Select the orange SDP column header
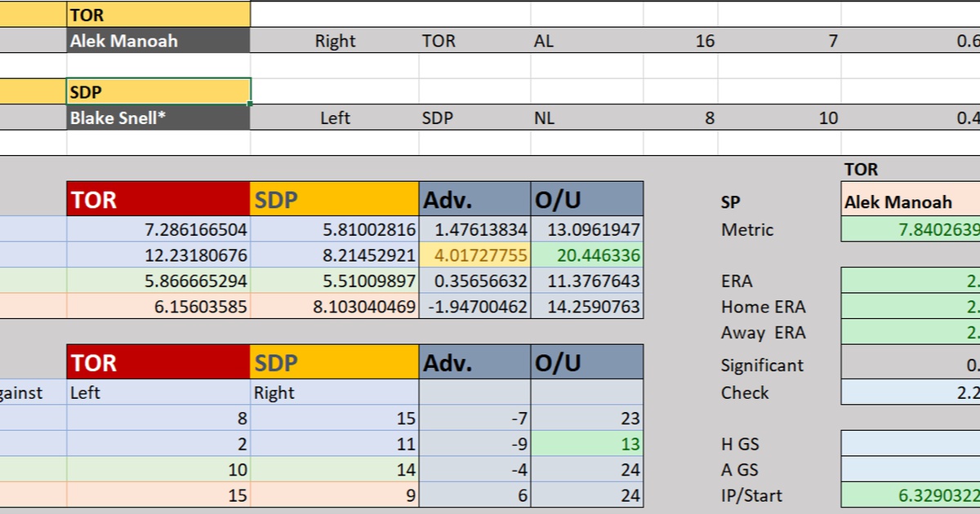 pyautogui.click(x=335, y=198)
